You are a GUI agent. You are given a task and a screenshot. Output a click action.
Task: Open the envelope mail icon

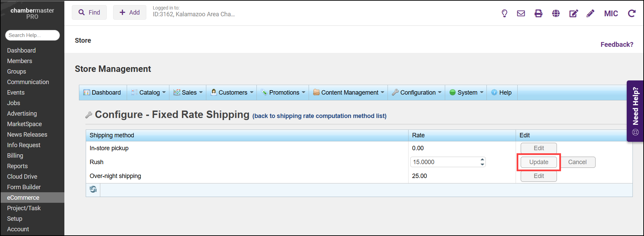tap(521, 14)
